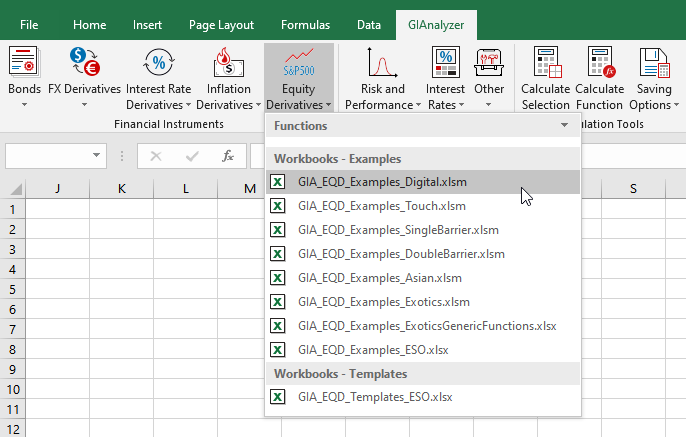Click the Insert Function fx icon
Viewport: 686px width, 437px height.
click(x=228, y=156)
